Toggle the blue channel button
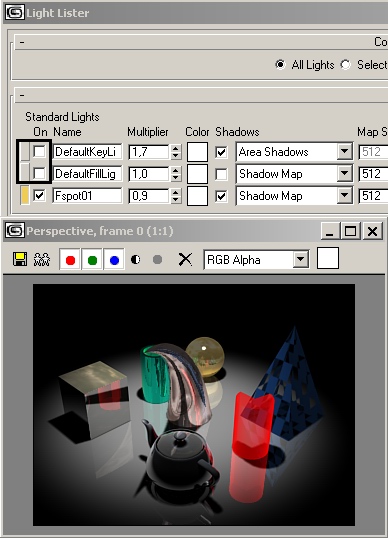This screenshot has width=388, height=538. (114, 260)
